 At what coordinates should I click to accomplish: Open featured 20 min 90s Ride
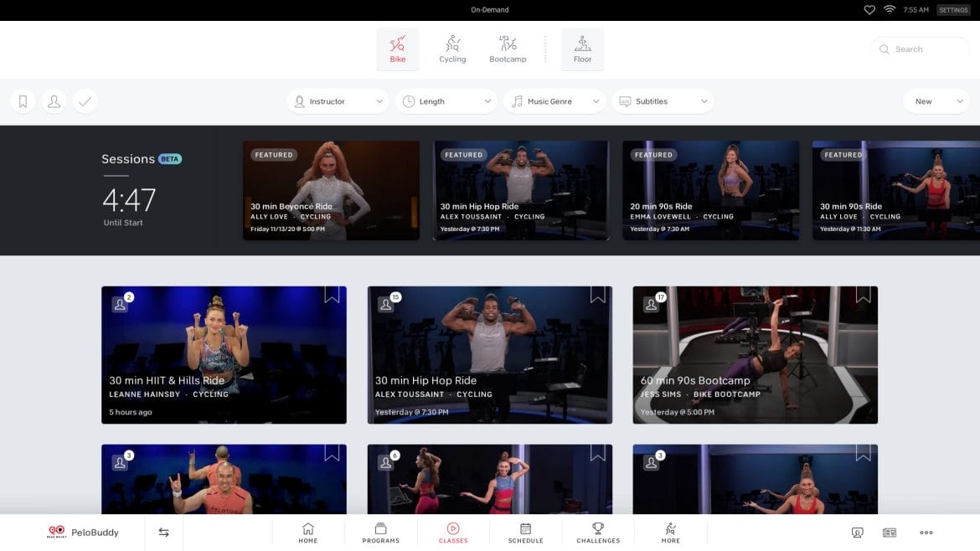[710, 191]
